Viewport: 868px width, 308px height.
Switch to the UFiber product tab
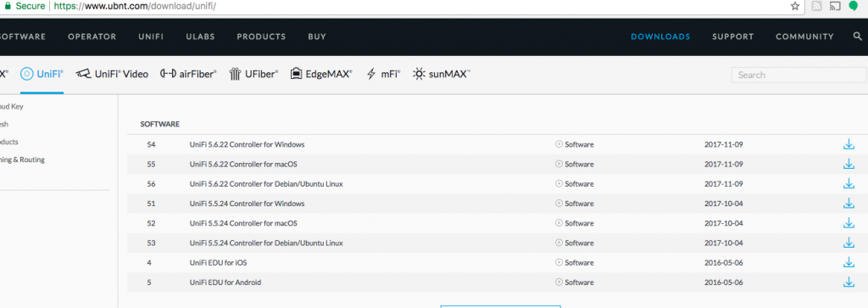click(x=253, y=74)
